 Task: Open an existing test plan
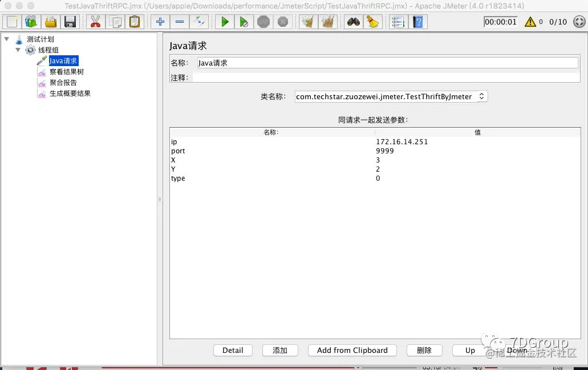[50, 21]
